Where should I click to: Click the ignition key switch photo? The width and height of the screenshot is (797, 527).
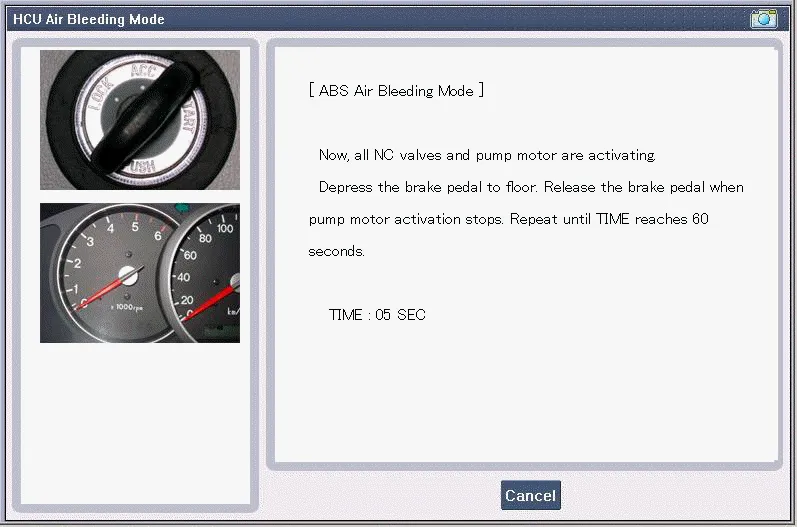click(x=139, y=120)
